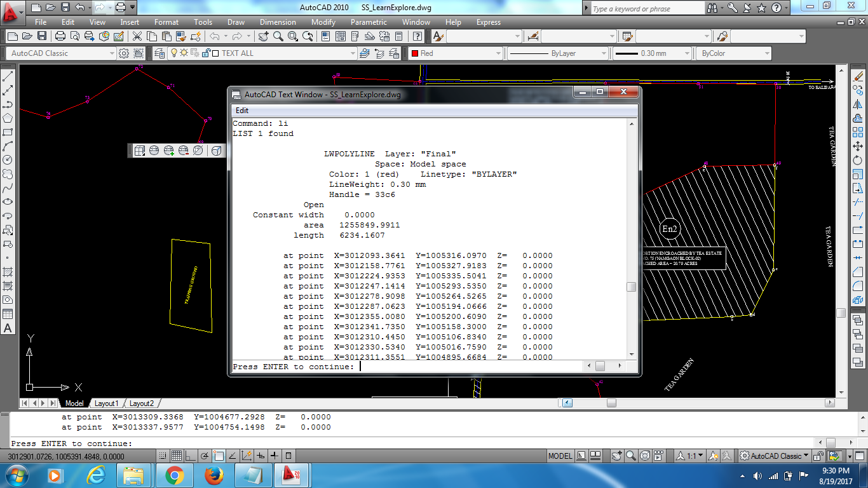The height and width of the screenshot is (488, 868).
Task: Click the text window horizontal scrollbar
Action: [600, 366]
